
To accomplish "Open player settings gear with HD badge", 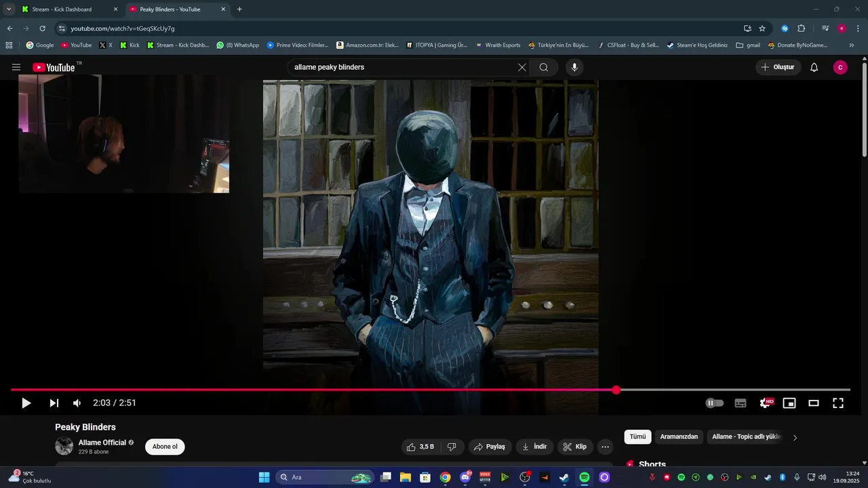I will [766, 403].
